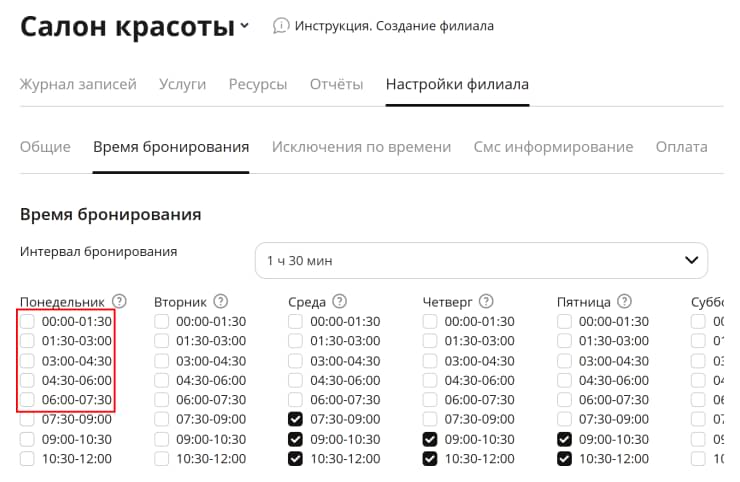The width and height of the screenshot is (740, 482).
Task: Check Четверг 00:00-01:30 slot
Action: click(430, 321)
